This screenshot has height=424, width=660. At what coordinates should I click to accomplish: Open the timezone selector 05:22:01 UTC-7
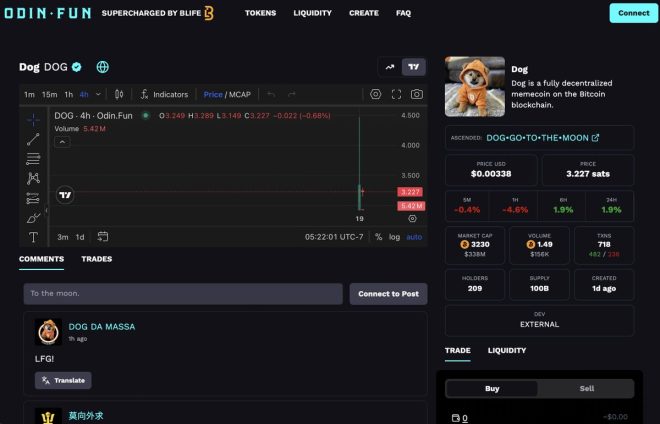[x=334, y=237]
